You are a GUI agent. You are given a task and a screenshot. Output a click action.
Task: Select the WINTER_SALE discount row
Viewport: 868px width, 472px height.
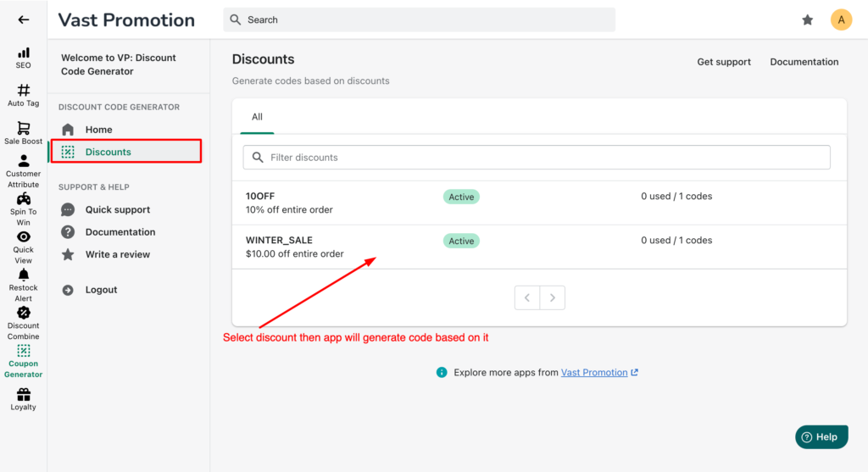539,247
